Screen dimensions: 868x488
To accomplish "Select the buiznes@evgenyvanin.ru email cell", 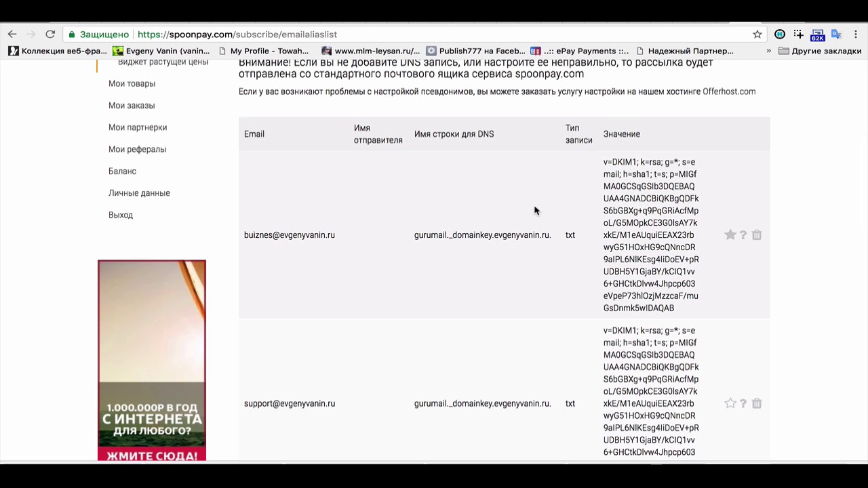I will 290,235.
